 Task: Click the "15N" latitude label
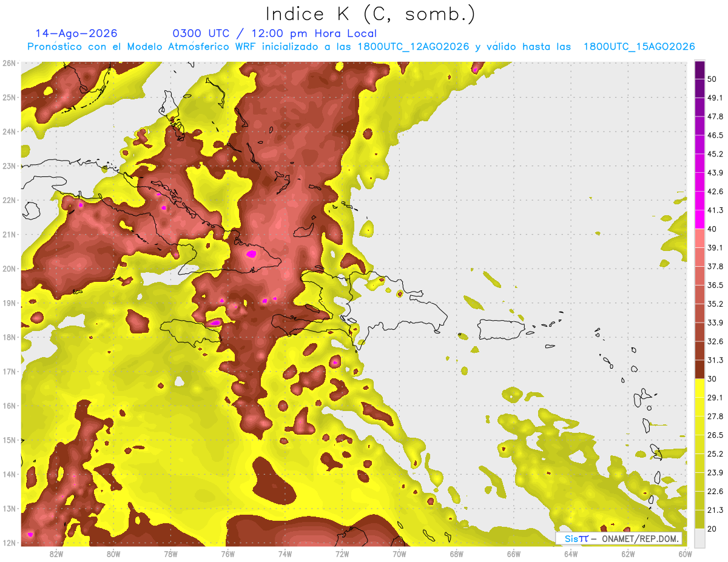click(9, 440)
